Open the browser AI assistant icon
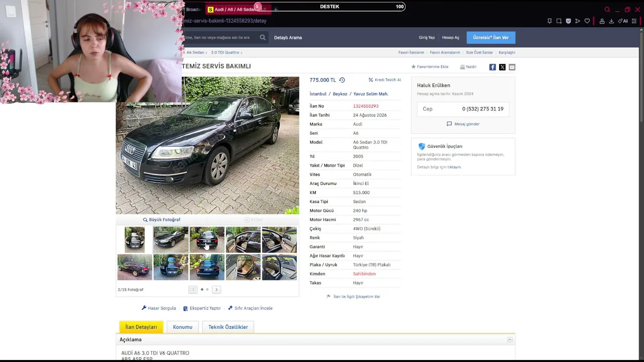This screenshot has height=362, width=644. pyautogui.click(x=623, y=21)
